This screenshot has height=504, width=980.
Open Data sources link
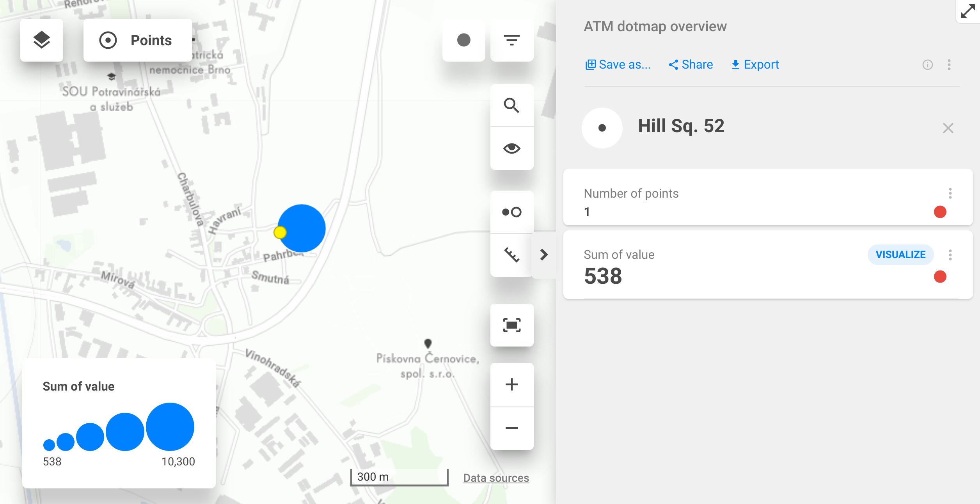496,478
